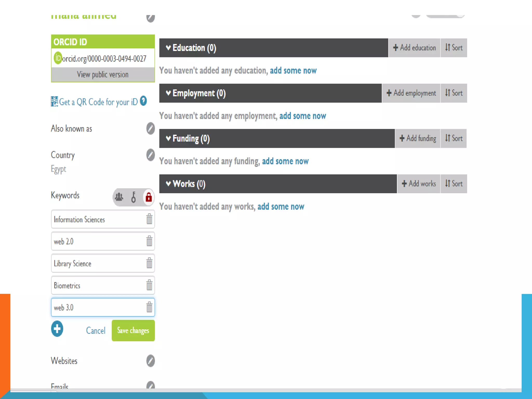Set Keywords visibility to trusted parties

click(134, 197)
